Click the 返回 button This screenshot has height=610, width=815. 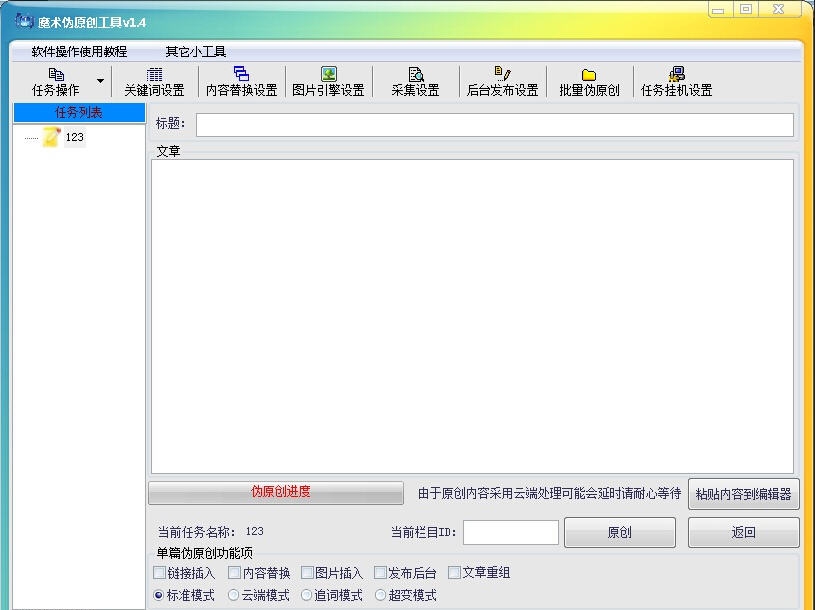pyautogui.click(x=743, y=532)
